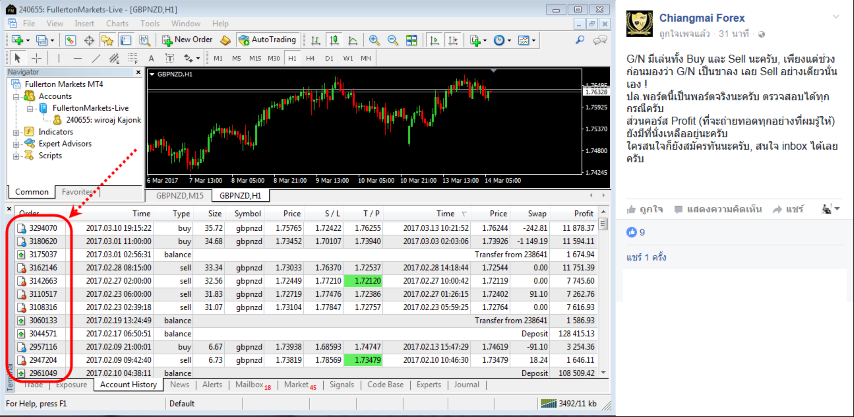Close the Navigator panel
854x417 pixels.
(x=138, y=72)
